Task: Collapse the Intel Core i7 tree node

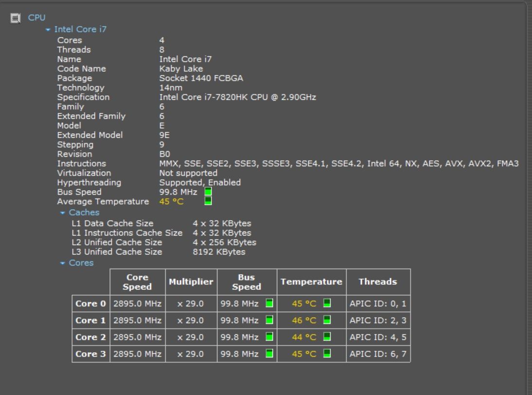Action: click(x=48, y=30)
